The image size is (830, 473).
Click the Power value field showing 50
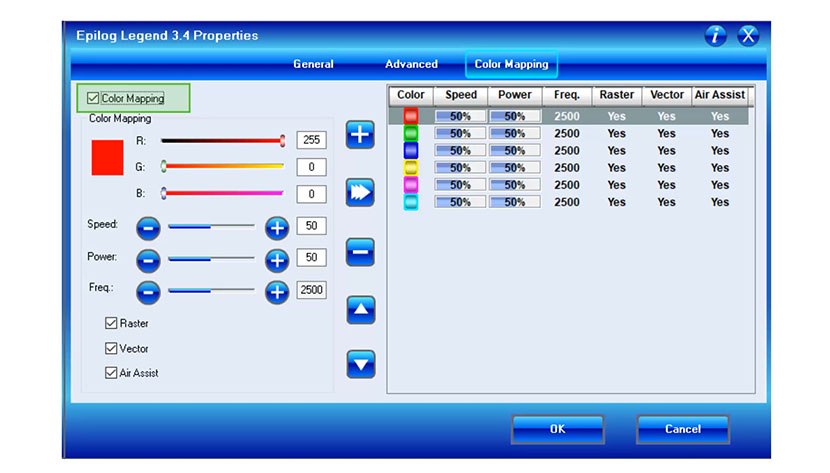(x=311, y=258)
